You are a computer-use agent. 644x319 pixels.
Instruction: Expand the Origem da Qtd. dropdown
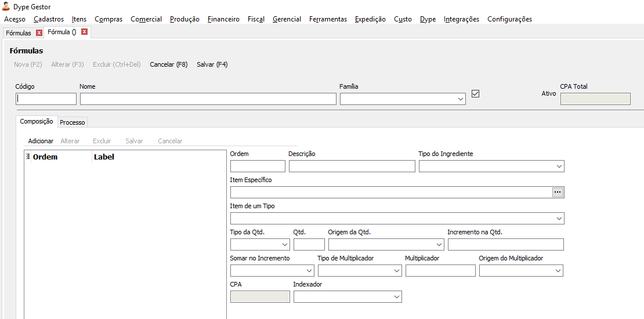439,245
